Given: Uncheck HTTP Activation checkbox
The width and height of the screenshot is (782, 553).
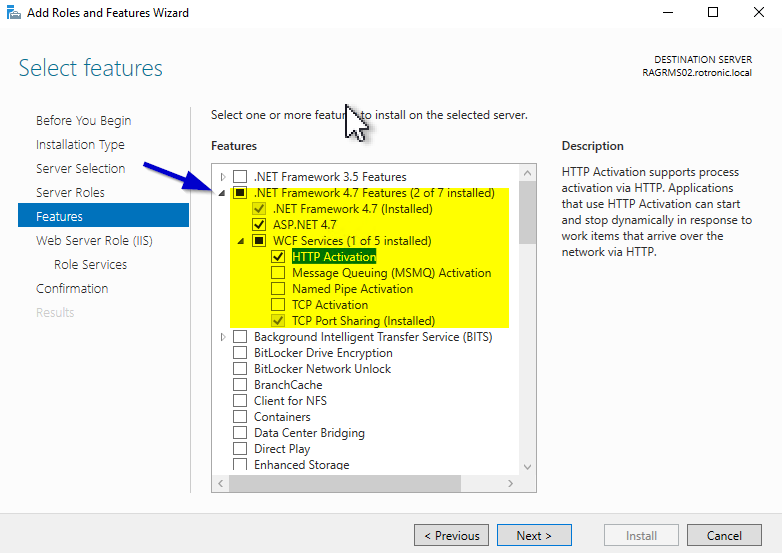Looking at the screenshot, I should (x=278, y=256).
